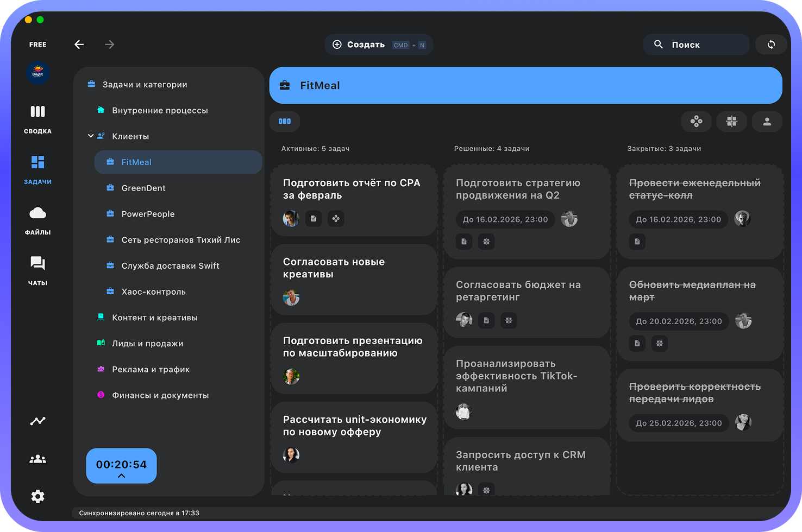Viewport: 802px width, 532px height.
Task: Click the grid blocks icon in toolbar
Action: tap(732, 122)
